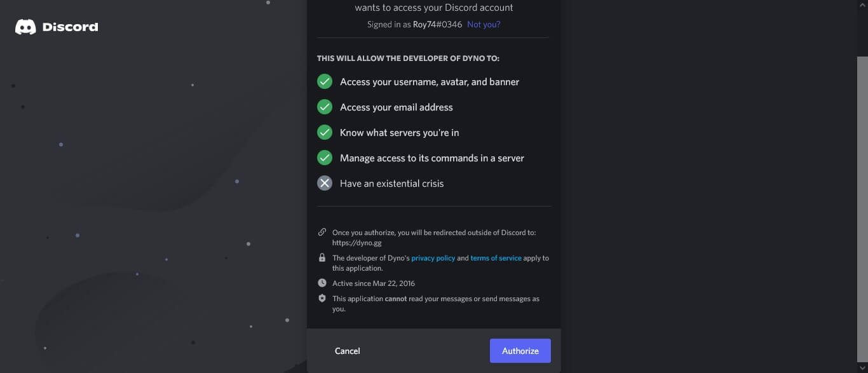Click the vertical scrollbar thumb
Image resolution: width=868 pixels, height=373 pixels.
coord(862,208)
